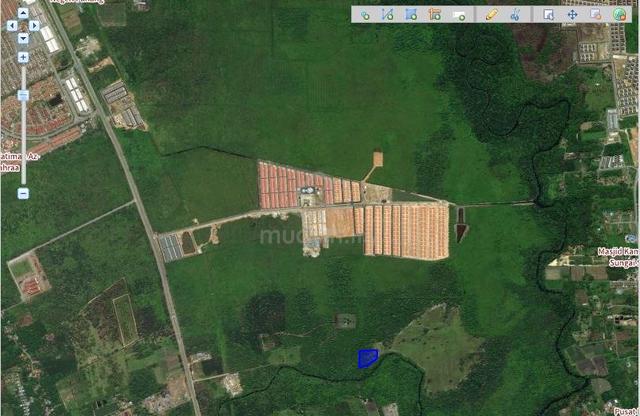The image size is (640, 416).
Task: Pan the map down with arrow button
Action: coord(23,38)
